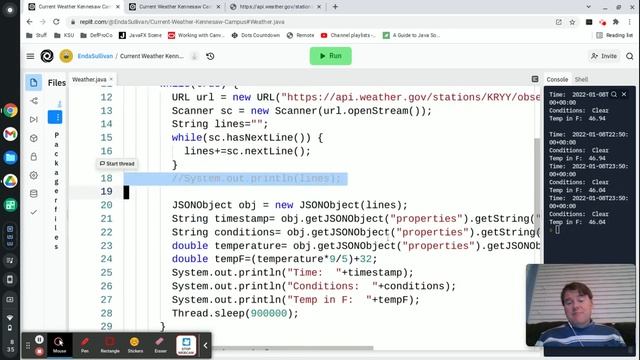This screenshot has height=360, width=640.
Task: Open the Packages cube icon in sidebar
Action: (34, 138)
